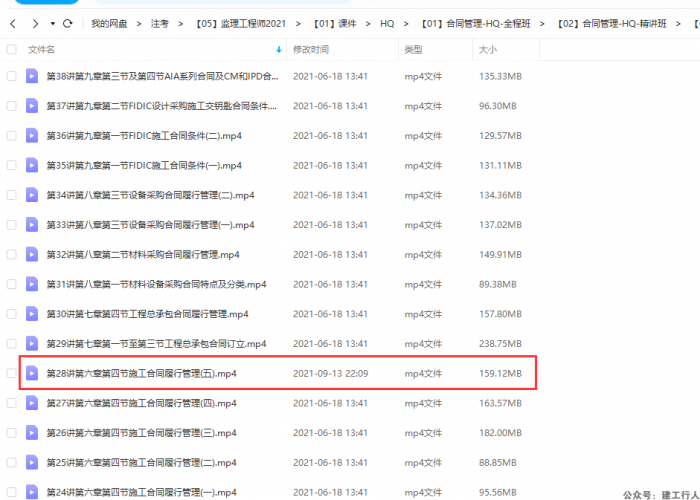700x500 pixels.
Task: Tick checkbox for 第27讲 file
Action: (12, 403)
